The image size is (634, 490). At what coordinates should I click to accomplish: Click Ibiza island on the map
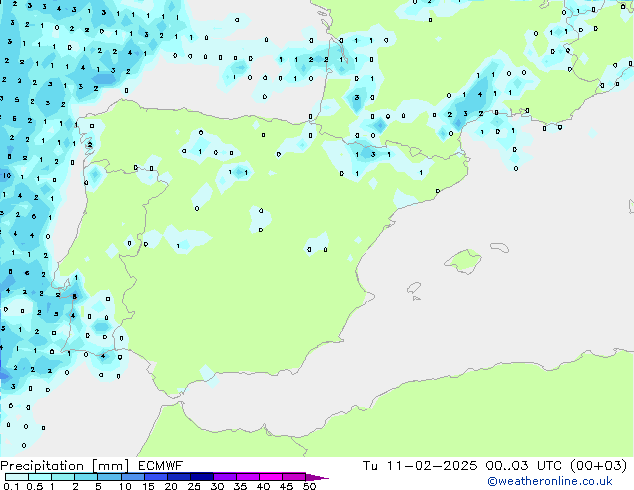[x=414, y=288]
